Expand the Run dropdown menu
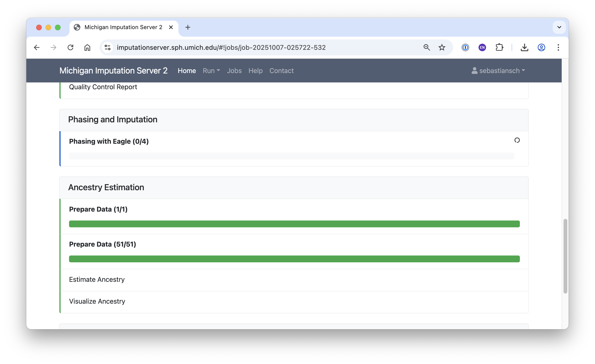Viewport: 595px width, 364px height. (211, 70)
